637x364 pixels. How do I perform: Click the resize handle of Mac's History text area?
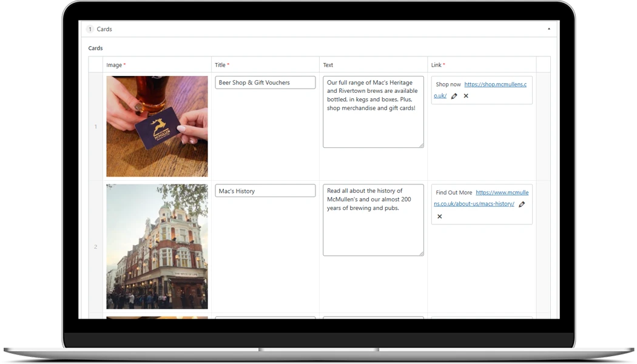[x=421, y=253]
